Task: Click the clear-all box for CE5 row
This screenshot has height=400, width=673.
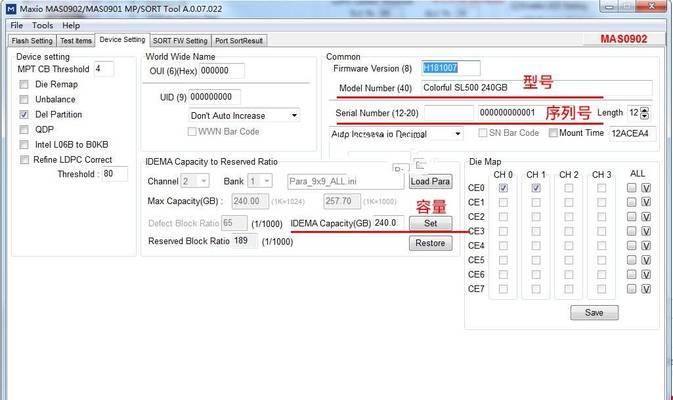Action: 631,260
